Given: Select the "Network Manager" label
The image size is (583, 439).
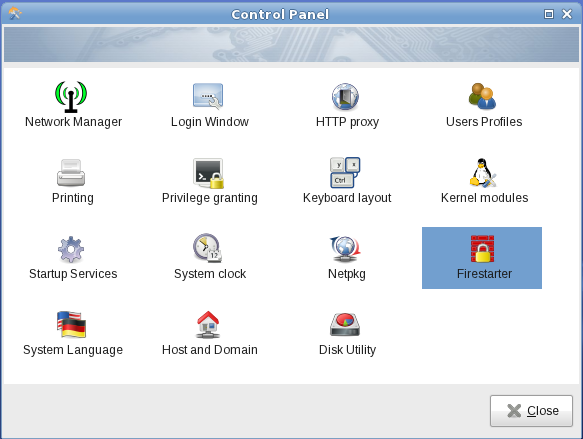Looking at the screenshot, I should click(x=73, y=122).
